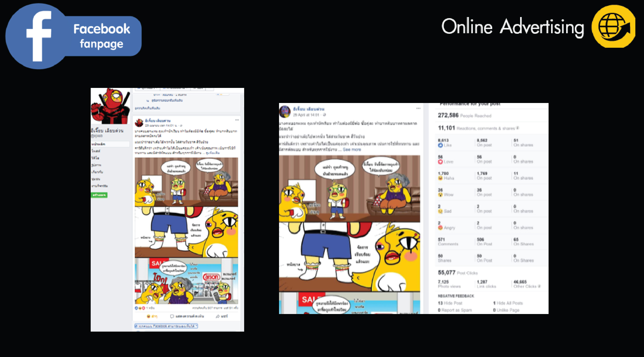644x357 pixels.
Task: Click the large page name under profile picture
Action: tap(107, 130)
